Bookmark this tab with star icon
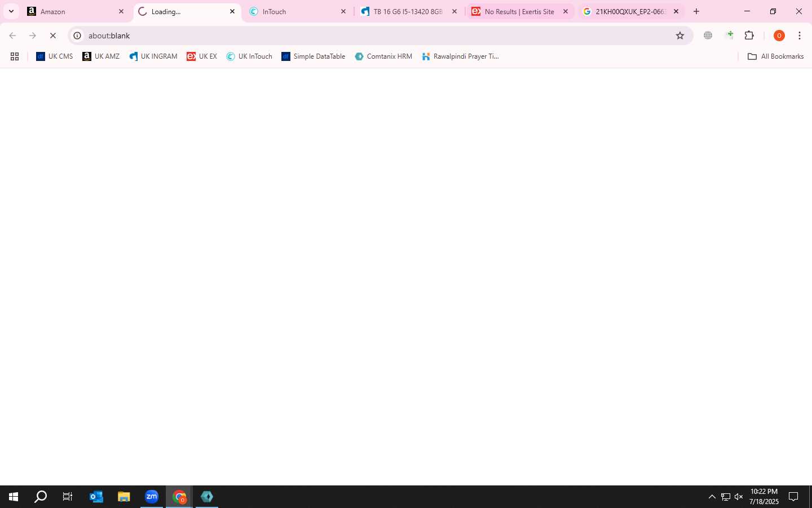The width and height of the screenshot is (812, 508). [x=680, y=36]
